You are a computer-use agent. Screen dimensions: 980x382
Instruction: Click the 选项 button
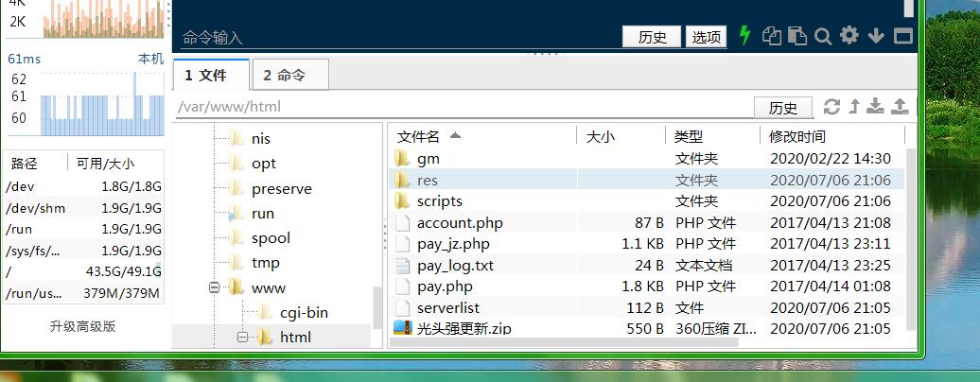(706, 37)
